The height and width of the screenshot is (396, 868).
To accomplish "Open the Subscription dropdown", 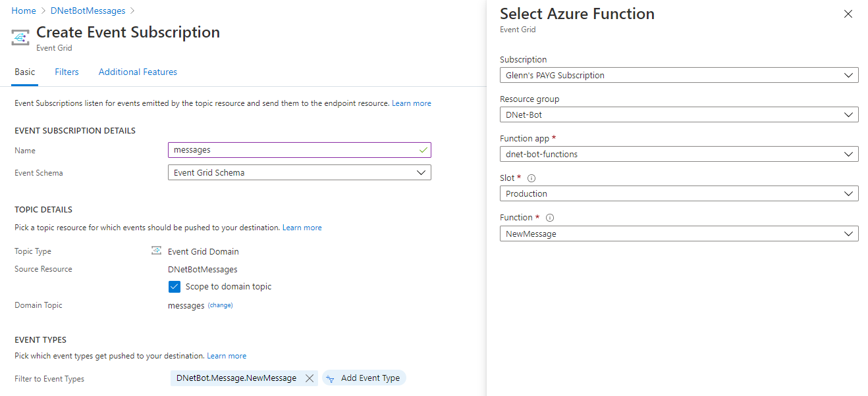I will tap(678, 75).
